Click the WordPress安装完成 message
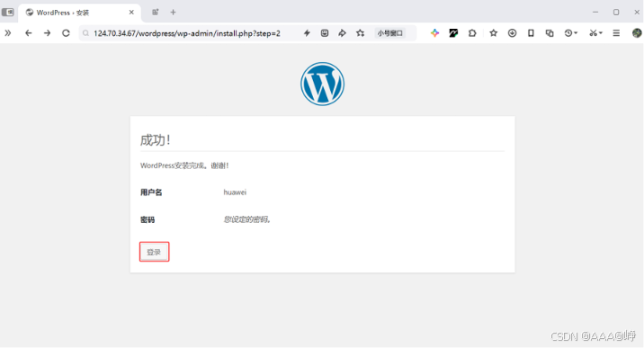This screenshot has width=644, height=348. [184, 165]
